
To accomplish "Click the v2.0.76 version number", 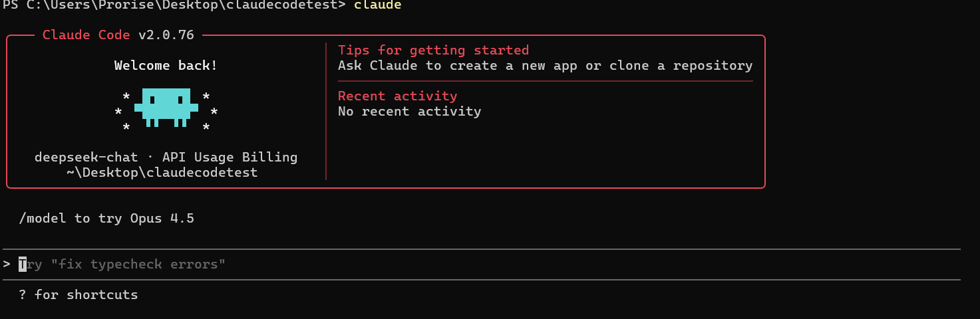I will click(166, 35).
